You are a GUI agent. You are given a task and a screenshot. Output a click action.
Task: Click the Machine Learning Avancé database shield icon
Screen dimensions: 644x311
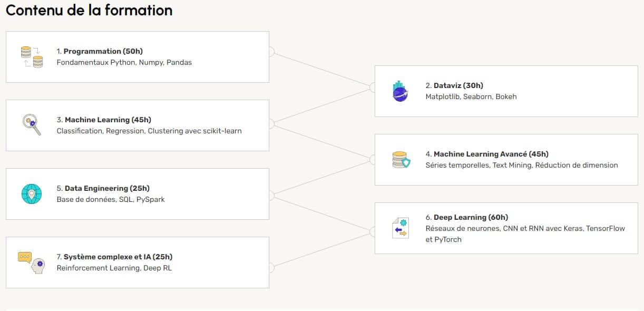coord(401,160)
